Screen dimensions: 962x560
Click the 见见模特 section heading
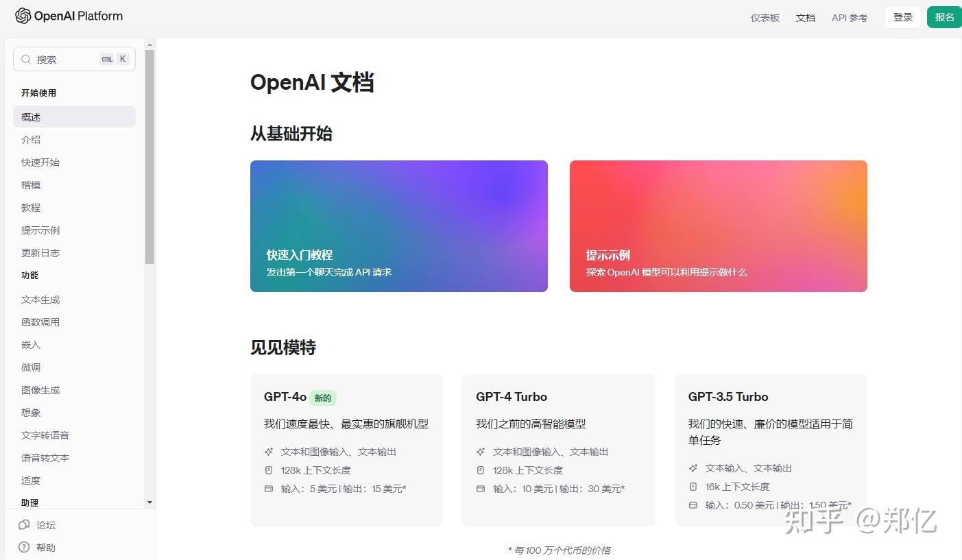pos(283,348)
